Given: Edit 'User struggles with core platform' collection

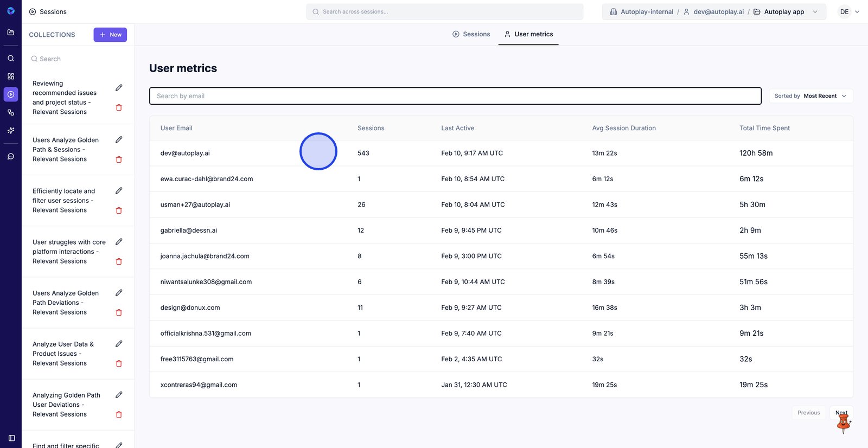Looking at the screenshot, I should coord(119,242).
